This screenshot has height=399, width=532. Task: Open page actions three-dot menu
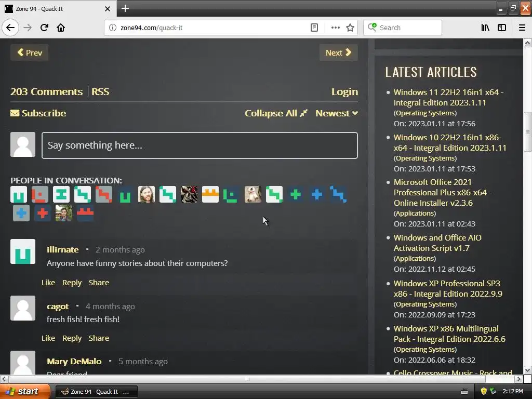(335, 28)
